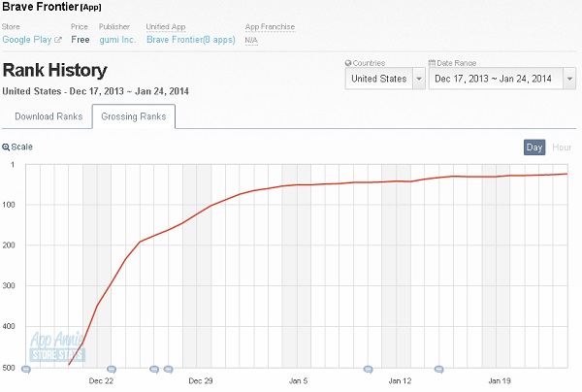582x392 pixels.
Task: Click the external link icon beside Google Play
Action: point(58,40)
